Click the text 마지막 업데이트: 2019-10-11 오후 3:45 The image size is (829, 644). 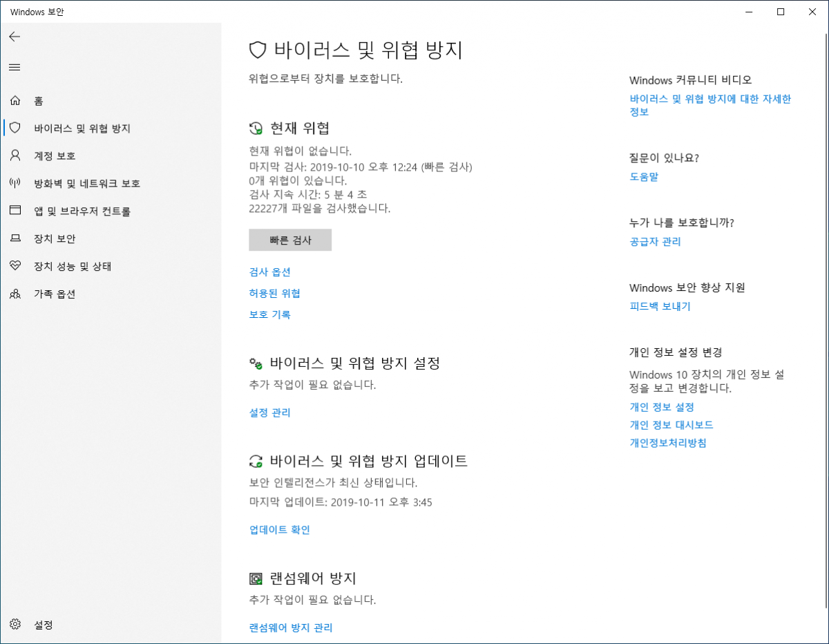(x=341, y=502)
